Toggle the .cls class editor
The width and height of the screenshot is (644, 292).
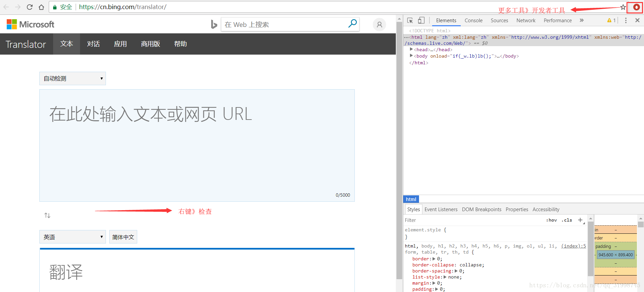[567, 220]
